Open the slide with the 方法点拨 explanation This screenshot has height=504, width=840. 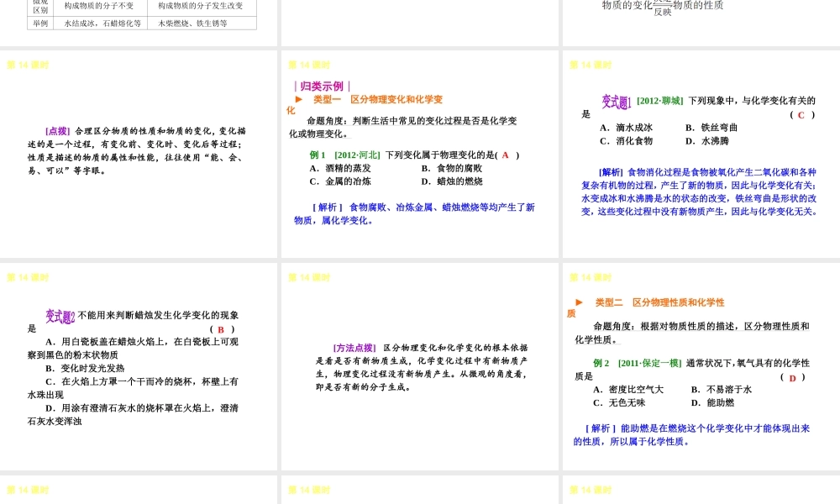[x=419, y=367]
